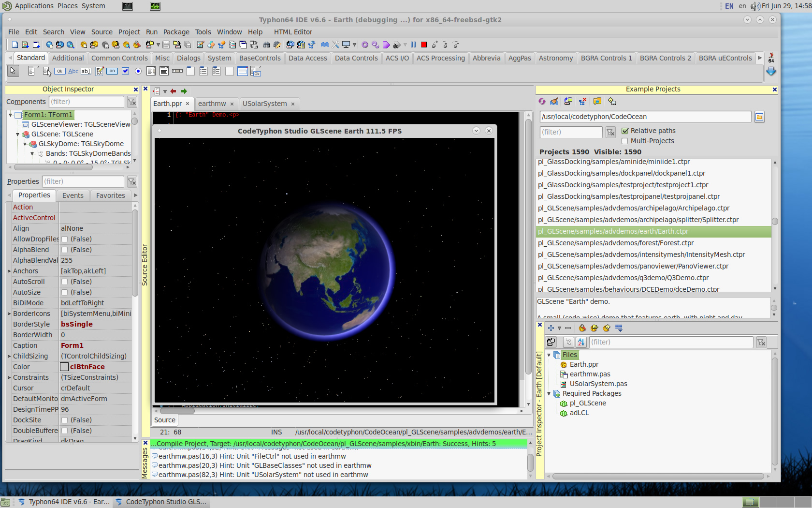Click the red back arrow in Source Editor
Screen dimensions: 812x508
173,91
